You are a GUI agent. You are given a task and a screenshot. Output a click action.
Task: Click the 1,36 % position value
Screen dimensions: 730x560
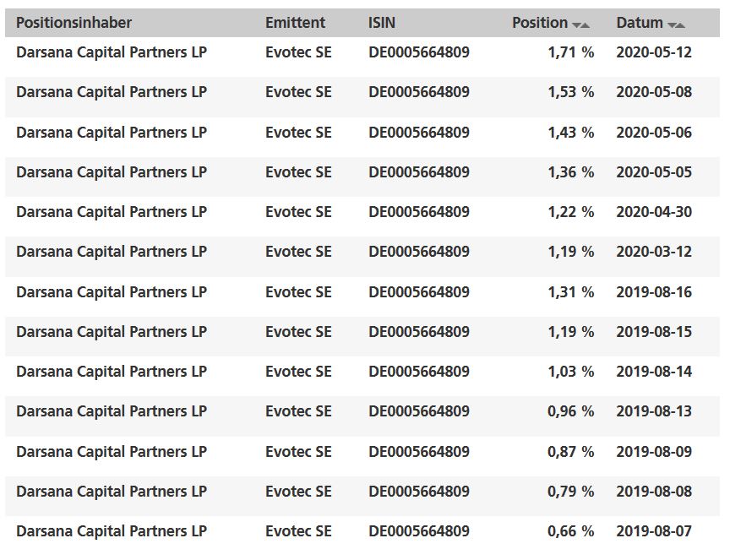(570, 172)
